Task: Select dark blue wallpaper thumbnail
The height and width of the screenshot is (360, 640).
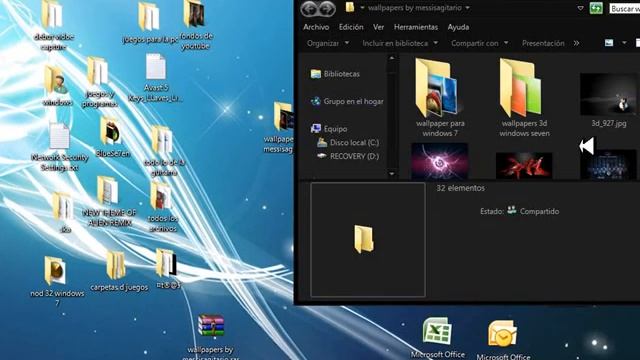Action: 608,164
